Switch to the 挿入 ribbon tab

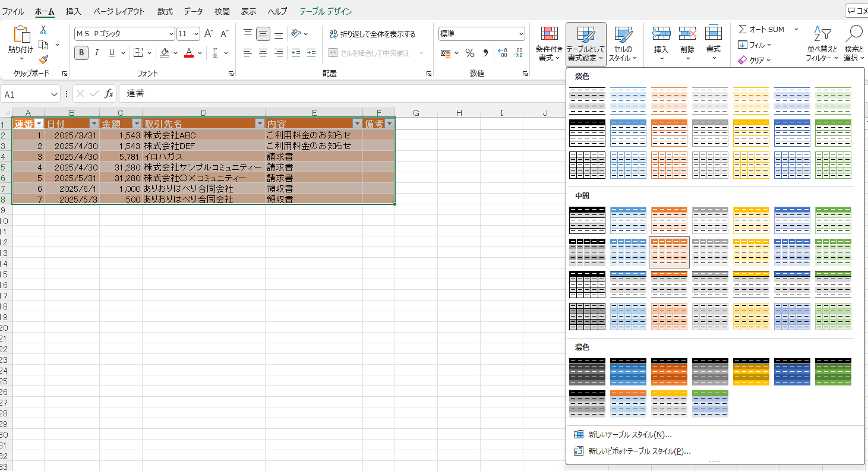74,11
